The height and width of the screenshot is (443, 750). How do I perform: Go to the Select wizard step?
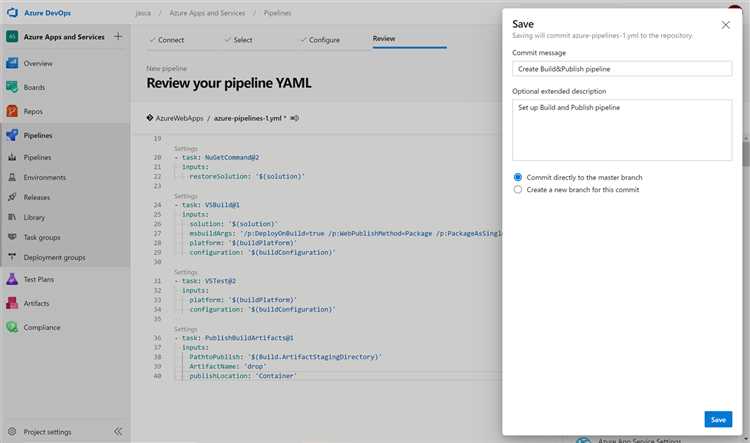238,40
